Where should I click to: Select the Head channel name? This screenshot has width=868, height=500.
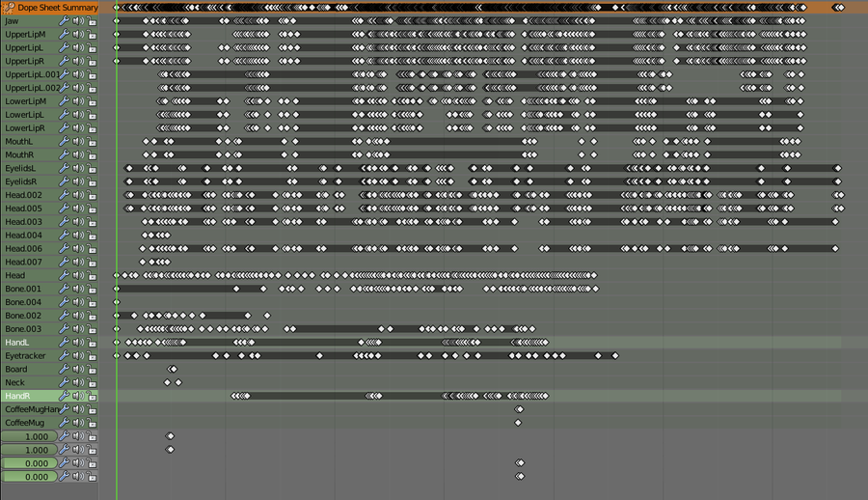tap(14, 275)
